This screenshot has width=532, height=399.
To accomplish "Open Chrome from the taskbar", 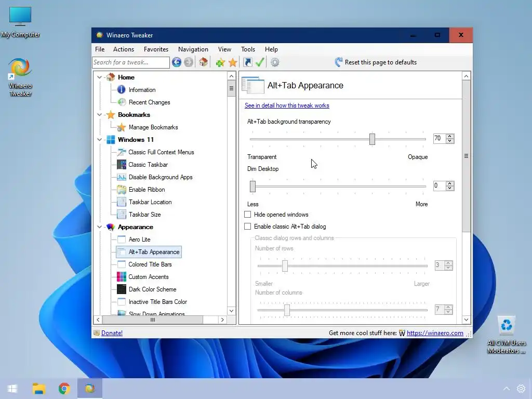I will [x=64, y=389].
